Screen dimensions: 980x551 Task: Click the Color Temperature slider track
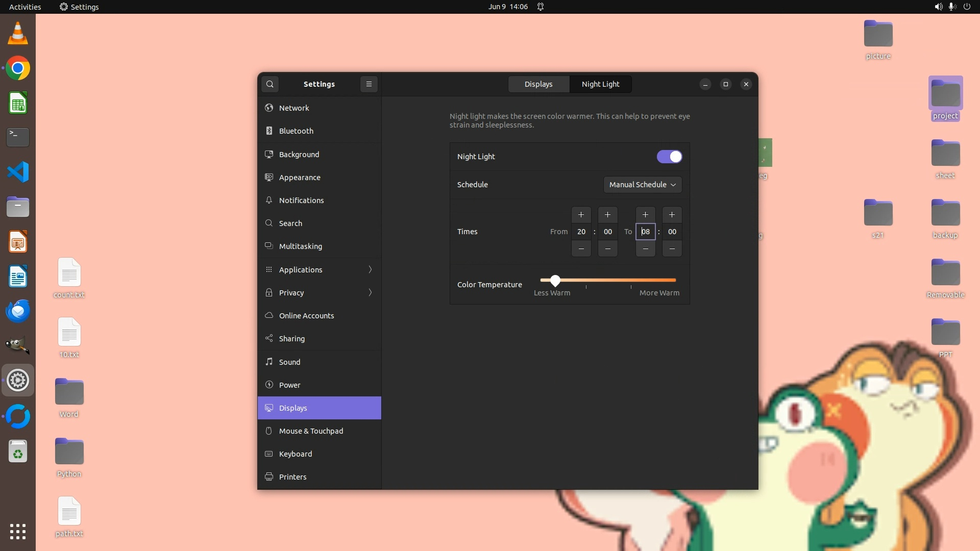click(612, 280)
